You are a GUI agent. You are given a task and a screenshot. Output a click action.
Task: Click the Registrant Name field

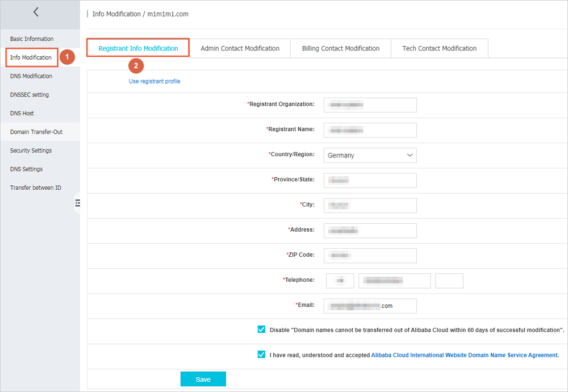(370, 130)
